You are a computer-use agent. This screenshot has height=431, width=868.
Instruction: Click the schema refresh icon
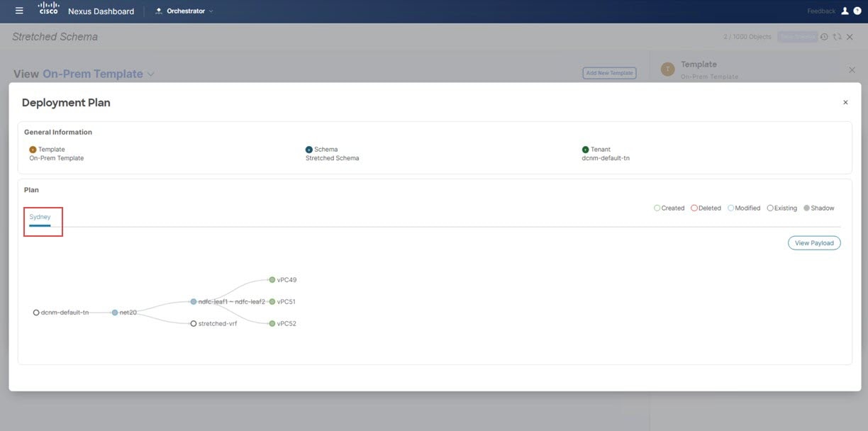pos(837,37)
